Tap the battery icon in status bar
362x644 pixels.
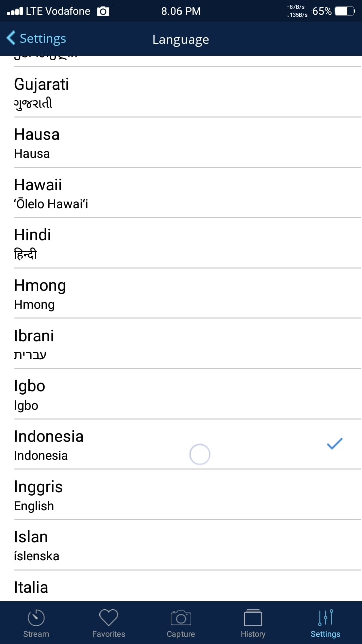[x=345, y=11]
